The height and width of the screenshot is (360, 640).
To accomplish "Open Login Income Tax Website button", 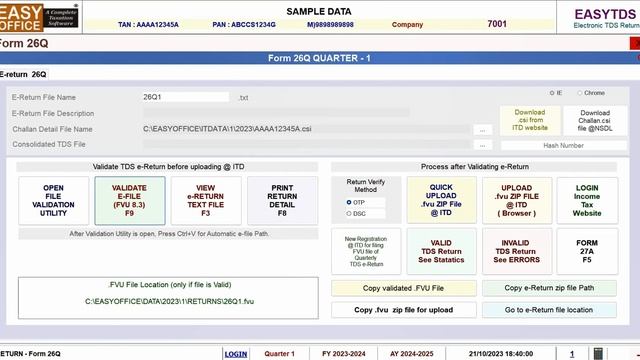I will 587,200.
